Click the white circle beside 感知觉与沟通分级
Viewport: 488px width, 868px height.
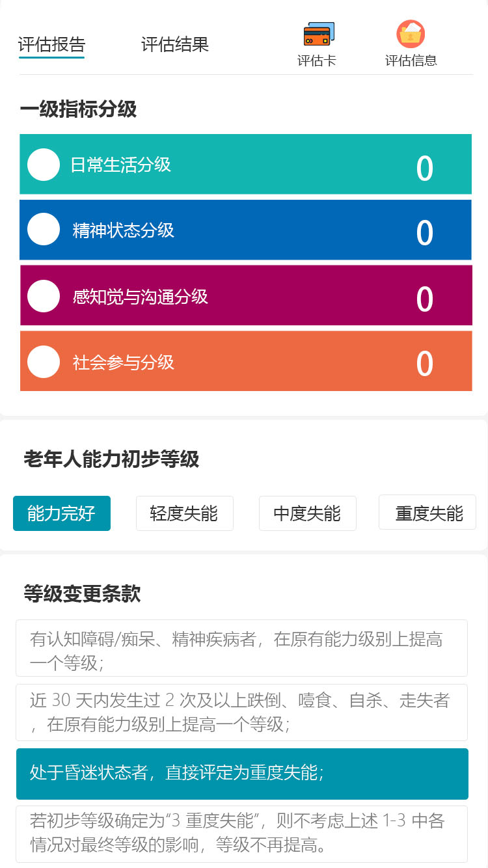click(x=44, y=296)
